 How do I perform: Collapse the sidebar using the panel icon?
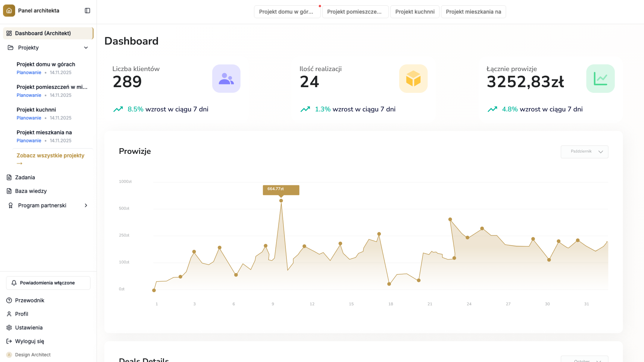pyautogui.click(x=87, y=10)
